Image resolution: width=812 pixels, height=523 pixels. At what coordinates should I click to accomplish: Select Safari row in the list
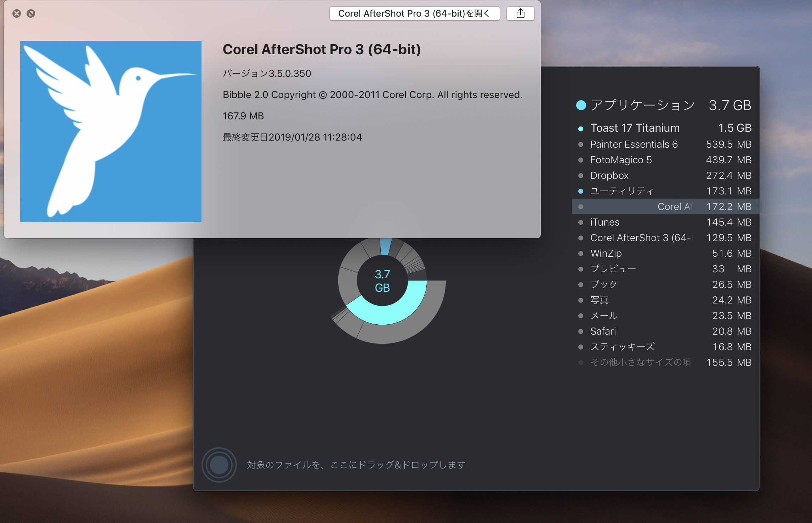click(x=665, y=331)
